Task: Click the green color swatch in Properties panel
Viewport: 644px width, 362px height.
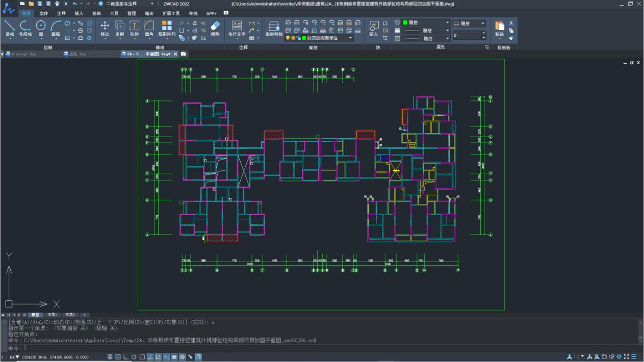Action: (x=405, y=23)
